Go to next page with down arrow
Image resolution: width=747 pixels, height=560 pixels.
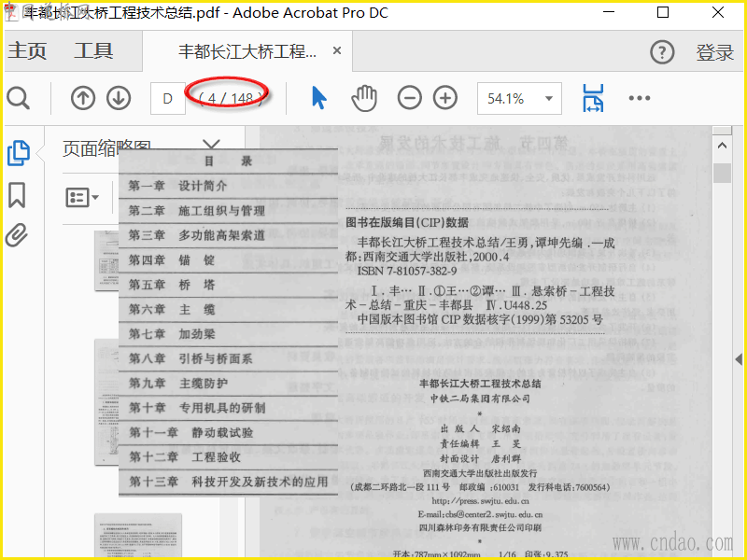119,99
